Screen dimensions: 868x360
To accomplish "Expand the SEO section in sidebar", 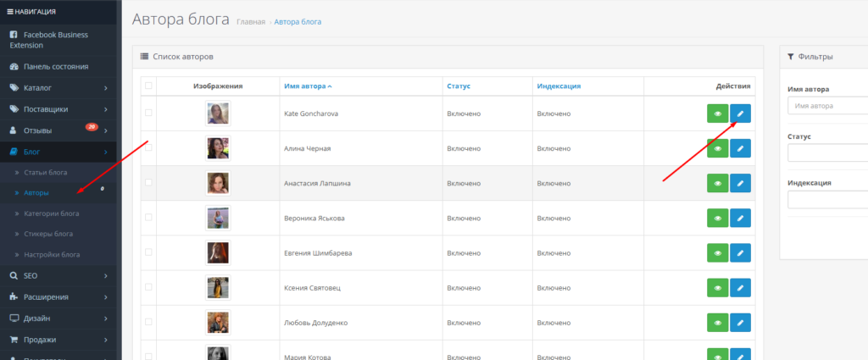I will (58, 275).
